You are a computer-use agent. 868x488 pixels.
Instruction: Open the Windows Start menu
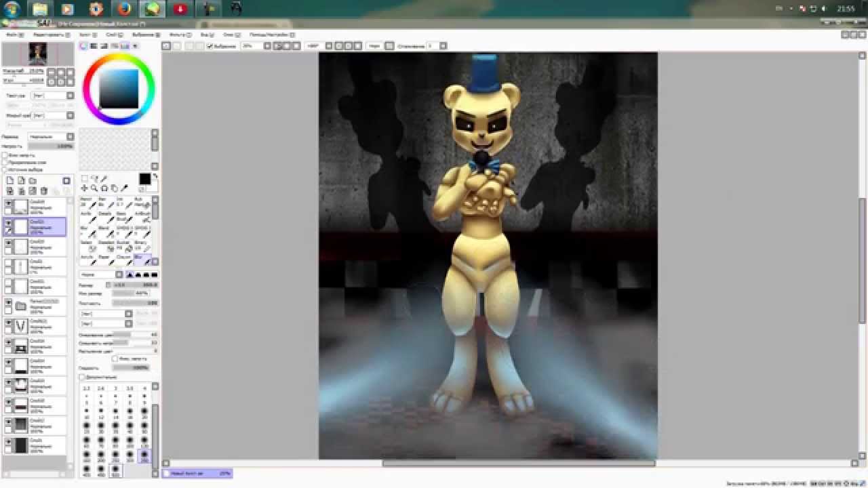pyautogui.click(x=12, y=9)
